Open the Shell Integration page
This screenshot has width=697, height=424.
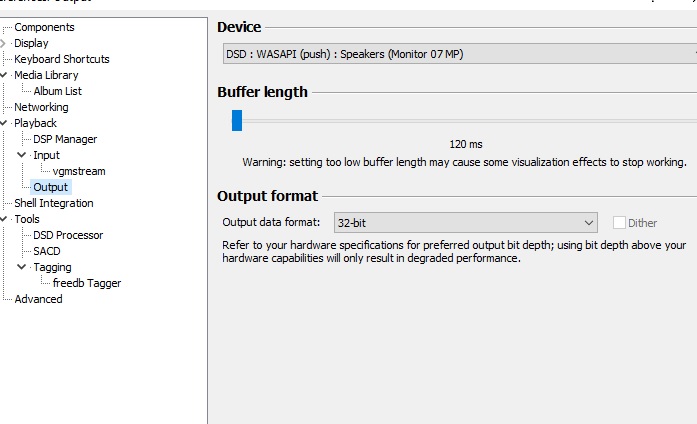click(x=54, y=203)
